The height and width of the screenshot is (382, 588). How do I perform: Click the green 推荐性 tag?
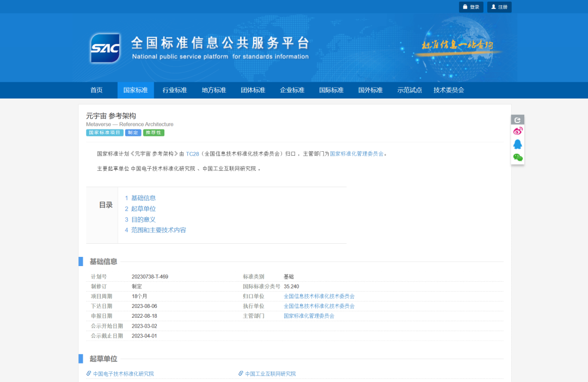(x=154, y=133)
